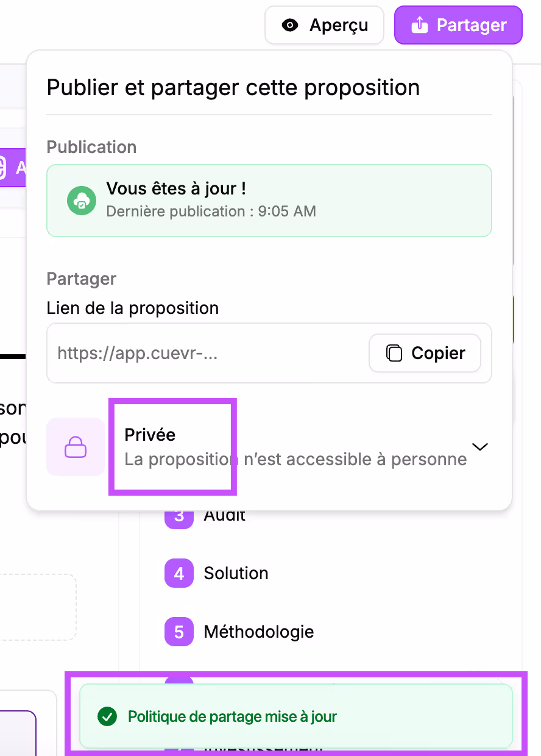Screen dimensions: 541x756
Task: Click the numbered icon for Solution step
Action: pos(179,572)
